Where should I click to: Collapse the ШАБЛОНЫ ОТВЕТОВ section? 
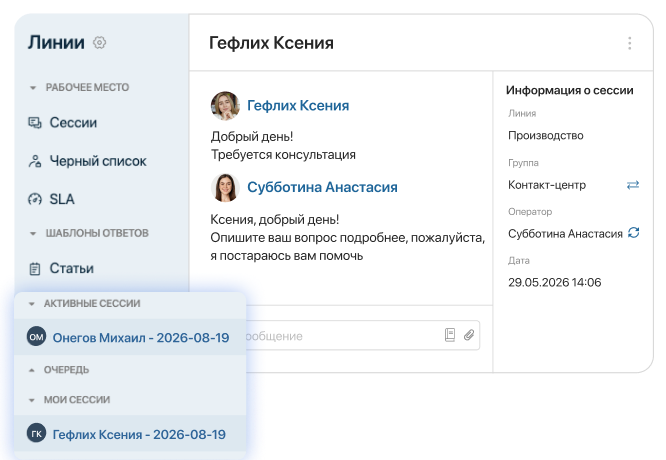(x=33, y=233)
